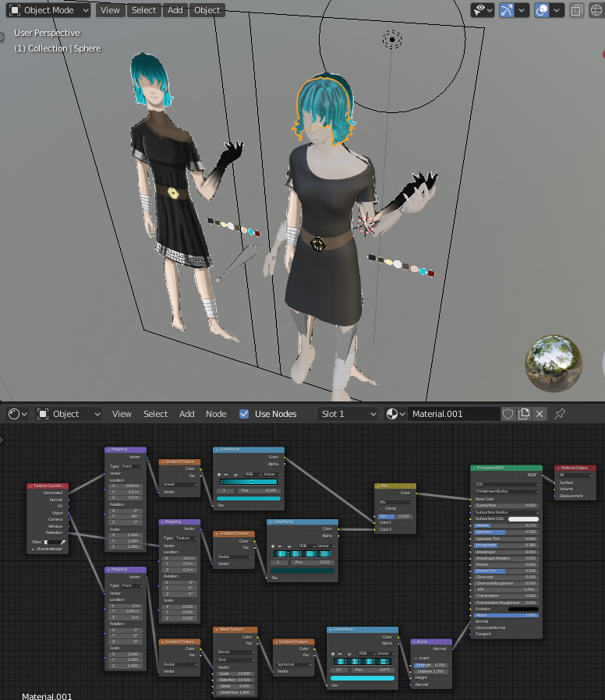Open the viewport object types visibility menu
Screen dimensions: 605x700
pyautogui.click(x=483, y=10)
